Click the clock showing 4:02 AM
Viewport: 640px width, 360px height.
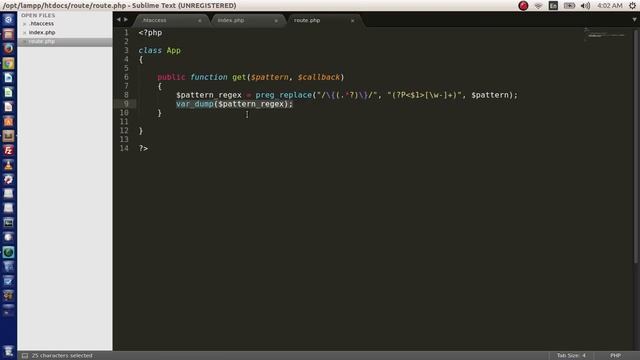pos(609,6)
